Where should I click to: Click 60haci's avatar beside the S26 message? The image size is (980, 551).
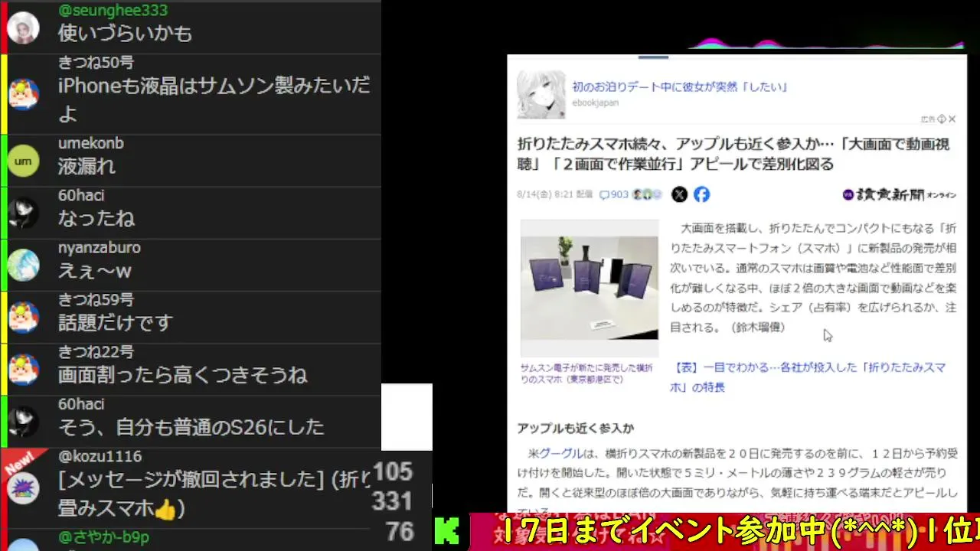tap(23, 421)
